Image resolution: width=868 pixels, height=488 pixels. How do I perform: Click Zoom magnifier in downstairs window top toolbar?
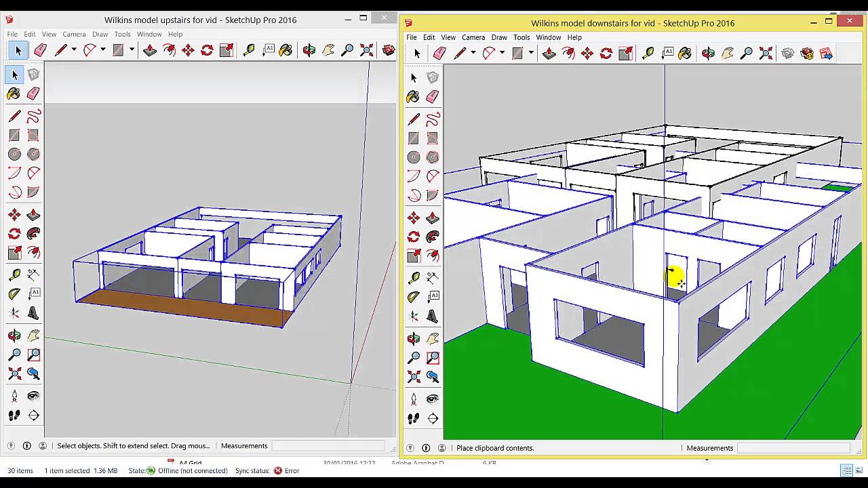(747, 53)
